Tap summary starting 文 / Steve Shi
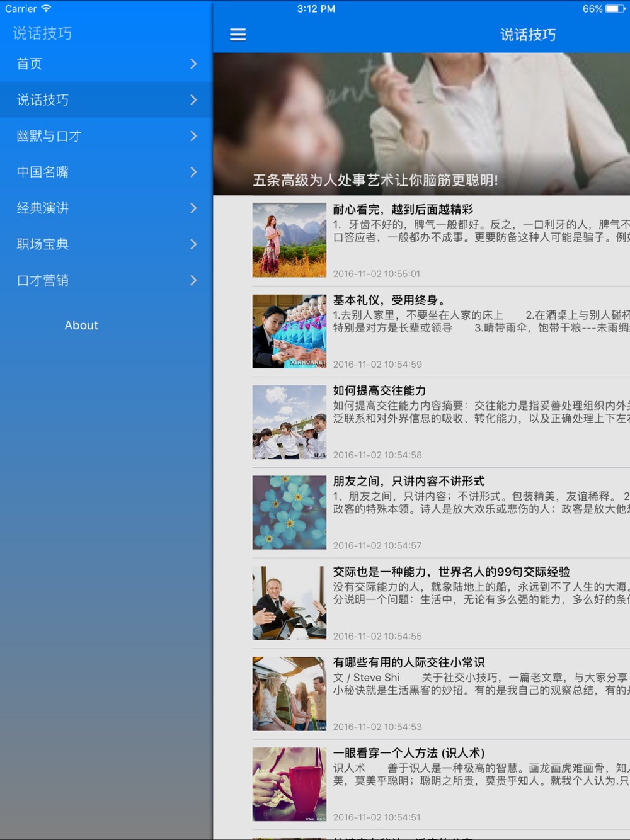 [x=481, y=684]
